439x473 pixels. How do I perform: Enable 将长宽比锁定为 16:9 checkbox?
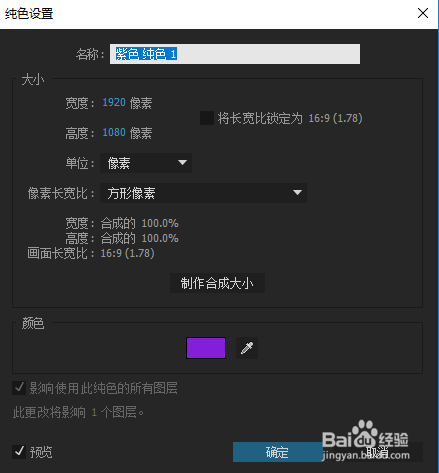click(x=207, y=118)
